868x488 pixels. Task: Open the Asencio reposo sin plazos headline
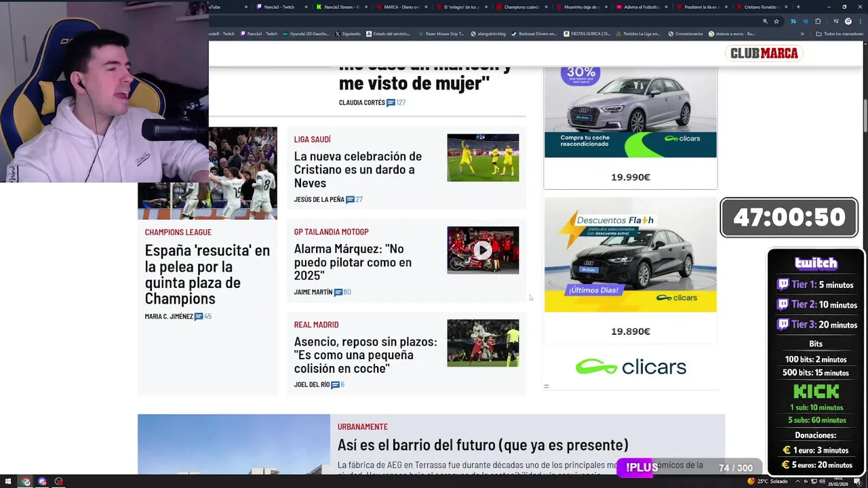point(366,355)
